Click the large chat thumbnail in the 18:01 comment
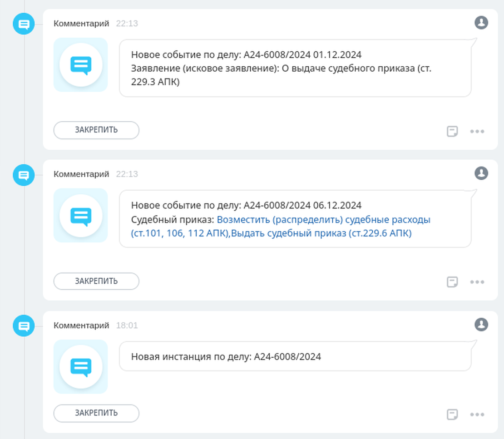Image resolution: width=504 pixels, height=439 pixels. [81, 366]
